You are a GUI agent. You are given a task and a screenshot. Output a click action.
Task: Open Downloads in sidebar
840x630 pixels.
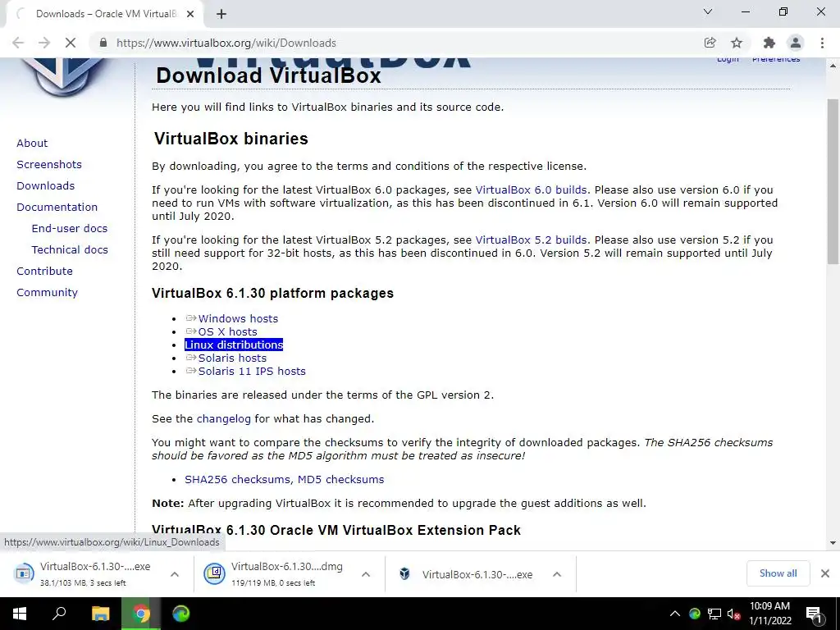[x=46, y=186]
